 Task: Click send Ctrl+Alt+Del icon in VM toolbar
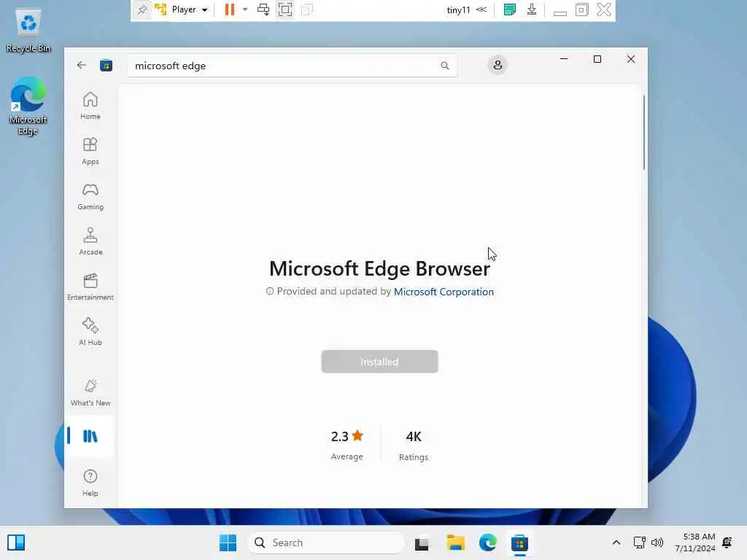click(263, 9)
